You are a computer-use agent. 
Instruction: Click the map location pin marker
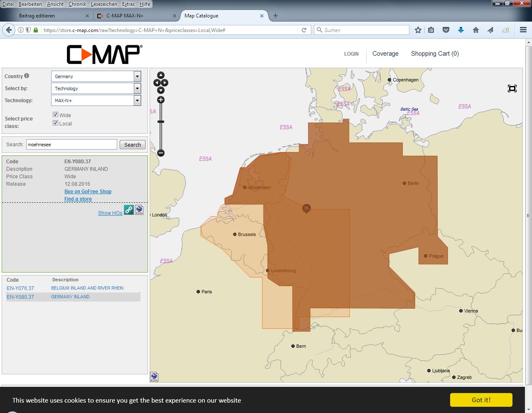(306, 209)
